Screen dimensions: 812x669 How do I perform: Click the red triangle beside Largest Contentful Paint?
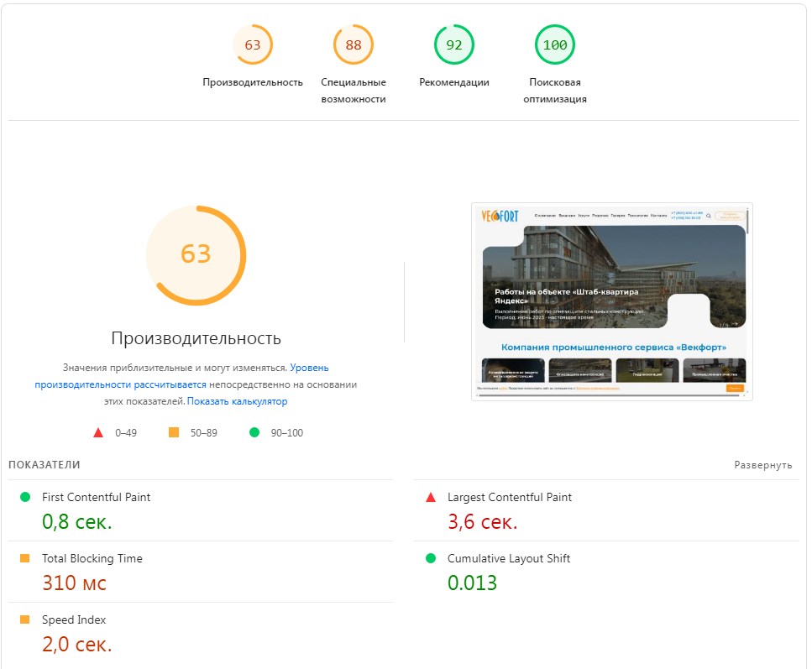pyautogui.click(x=428, y=497)
